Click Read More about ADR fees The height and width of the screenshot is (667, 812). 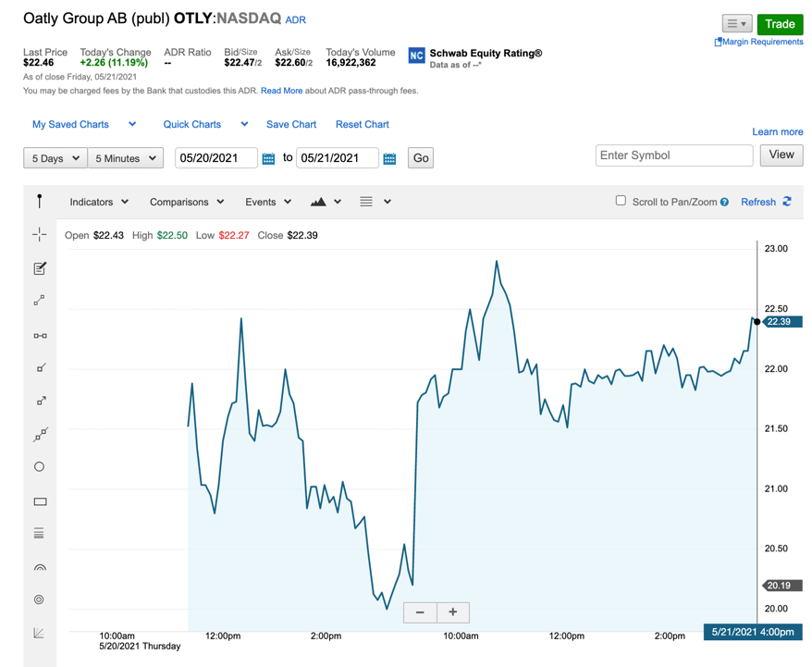pos(281,91)
